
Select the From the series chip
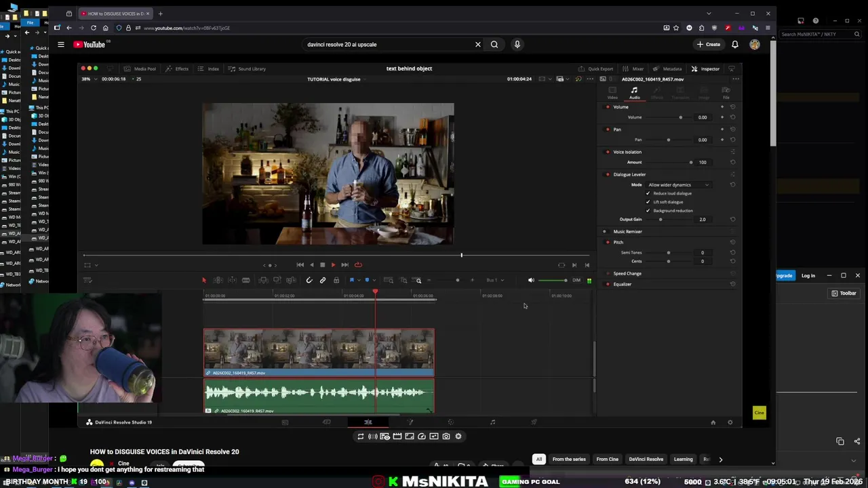pos(569,460)
